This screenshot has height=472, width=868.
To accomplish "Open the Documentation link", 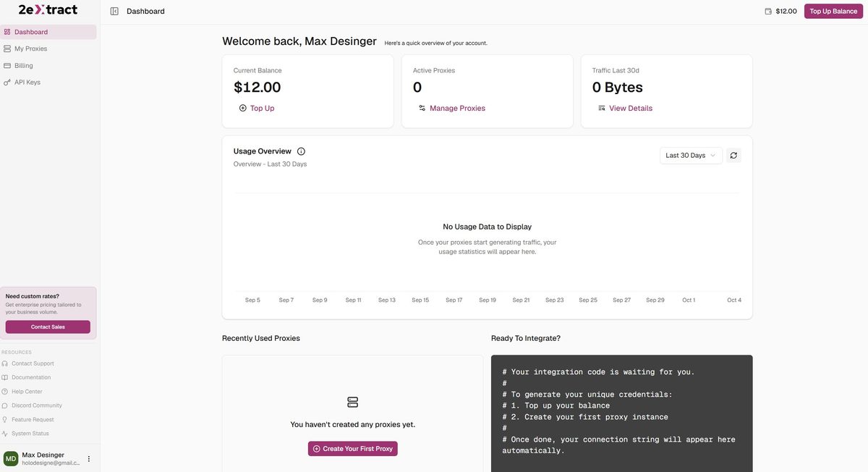I will click(31, 377).
